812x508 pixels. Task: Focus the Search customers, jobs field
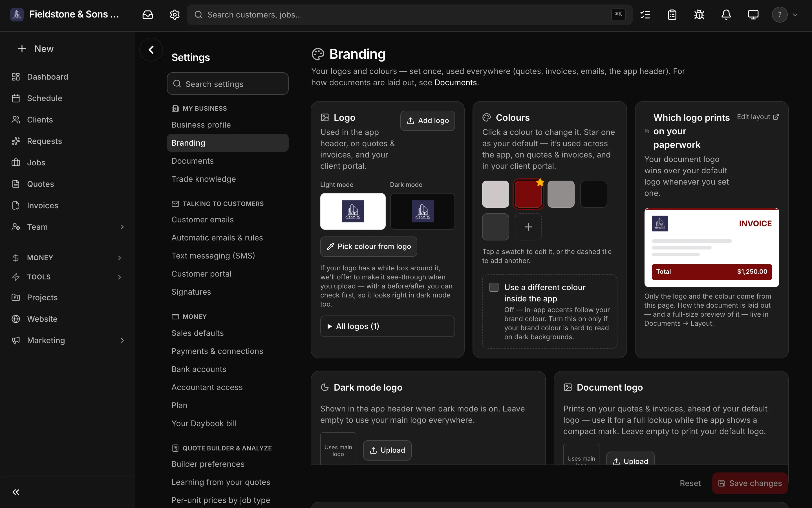[410, 15]
